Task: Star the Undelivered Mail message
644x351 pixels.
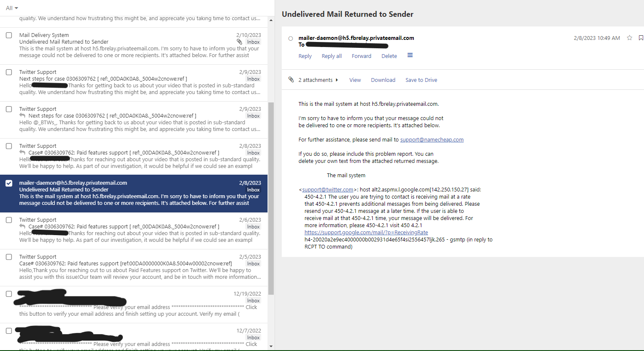Action: pyautogui.click(x=629, y=38)
